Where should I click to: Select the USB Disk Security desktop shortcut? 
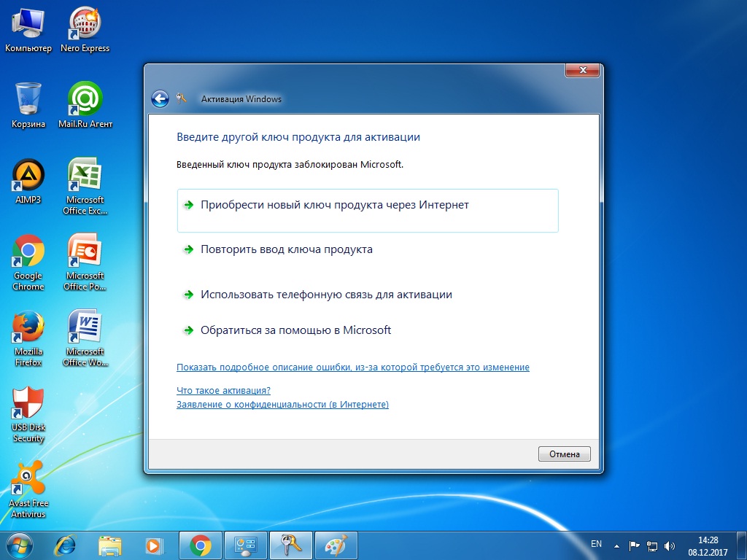coord(28,415)
